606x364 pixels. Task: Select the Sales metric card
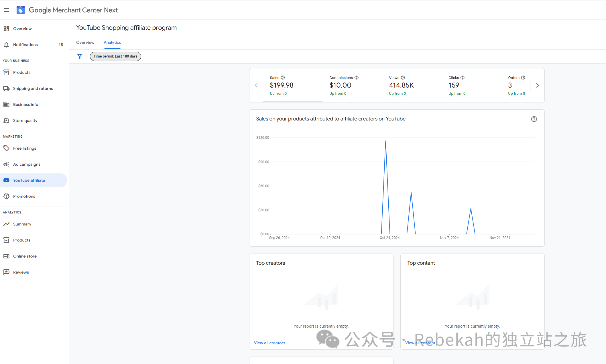pos(293,85)
